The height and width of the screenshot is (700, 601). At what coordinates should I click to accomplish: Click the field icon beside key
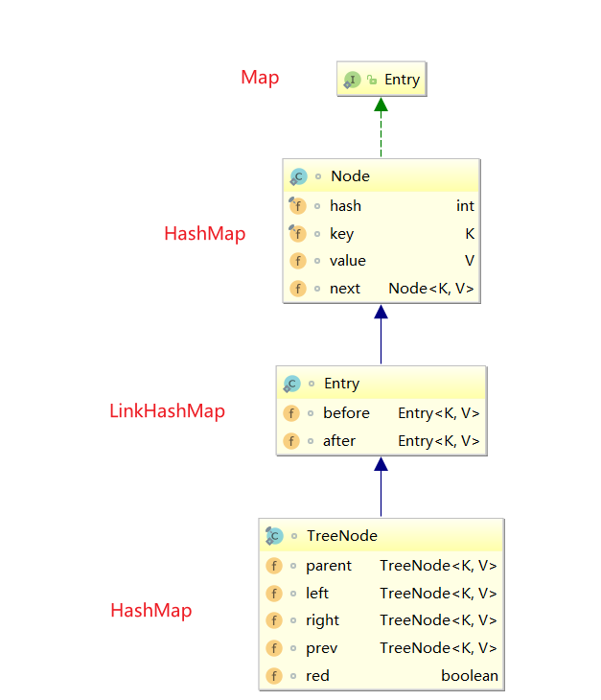298,233
